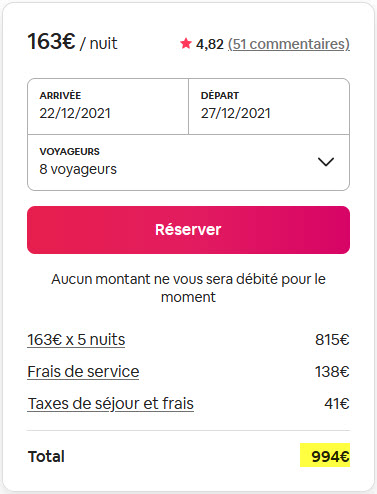This screenshot has height=494, width=377.
Task: Open the 8 voyageurs guest selector
Action: click(x=188, y=163)
